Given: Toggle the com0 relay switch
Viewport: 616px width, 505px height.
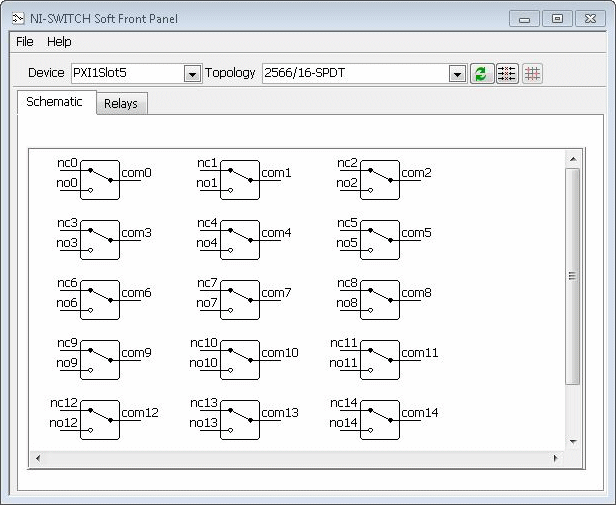Looking at the screenshot, I should (x=99, y=180).
